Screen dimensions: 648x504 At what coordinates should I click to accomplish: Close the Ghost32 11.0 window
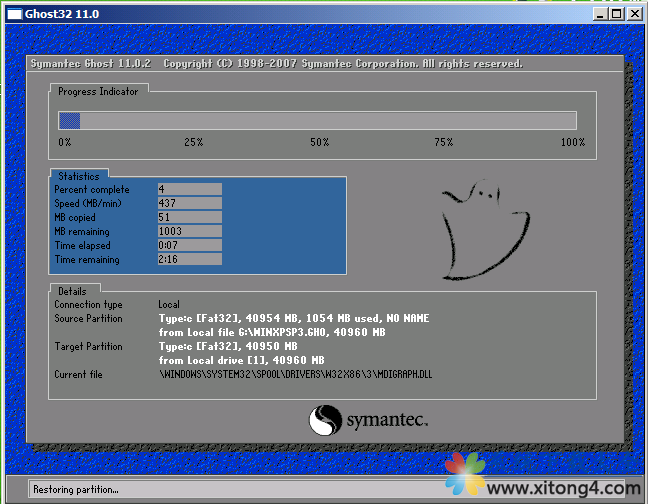pos(634,14)
